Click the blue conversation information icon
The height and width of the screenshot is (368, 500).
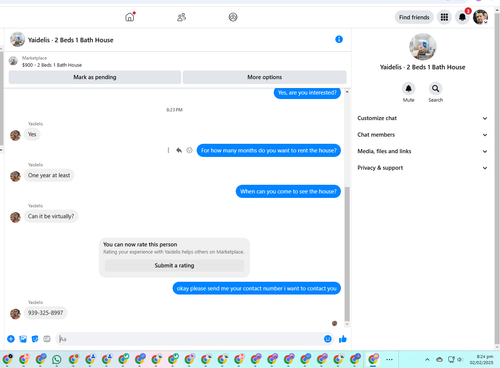(x=339, y=39)
